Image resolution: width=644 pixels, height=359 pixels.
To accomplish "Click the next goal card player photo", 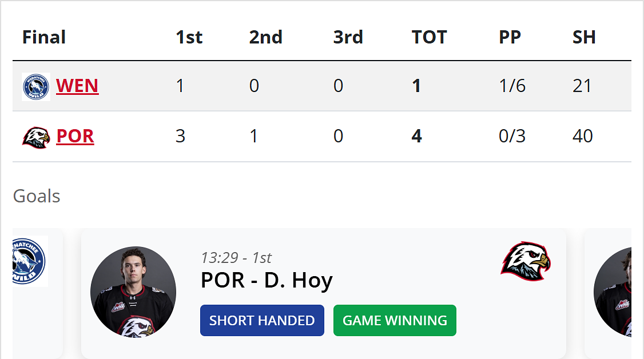I will coord(613,292).
